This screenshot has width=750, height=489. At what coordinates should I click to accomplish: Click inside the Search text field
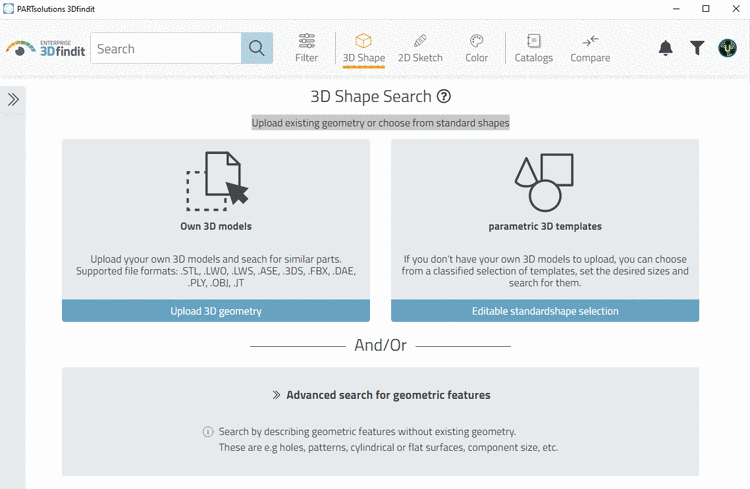[165, 48]
